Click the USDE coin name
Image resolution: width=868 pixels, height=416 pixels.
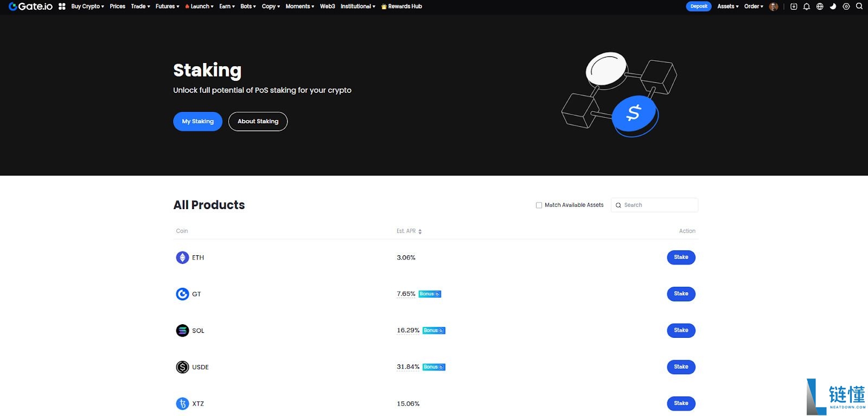[200, 367]
